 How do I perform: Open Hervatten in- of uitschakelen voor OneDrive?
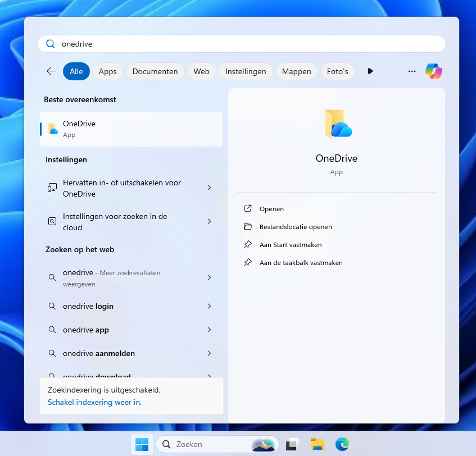[x=131, y=188]
